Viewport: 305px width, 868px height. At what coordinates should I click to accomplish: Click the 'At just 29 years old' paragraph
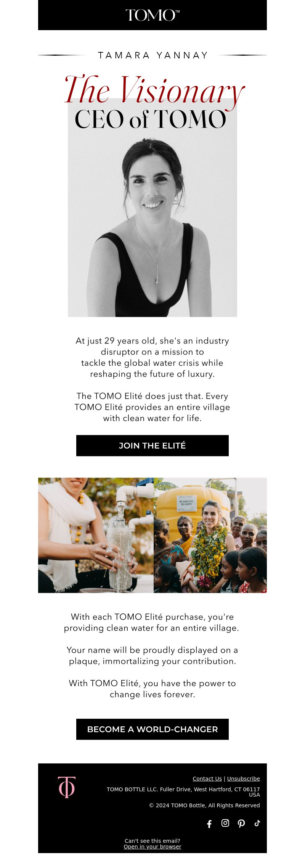(x=152, y=357)
